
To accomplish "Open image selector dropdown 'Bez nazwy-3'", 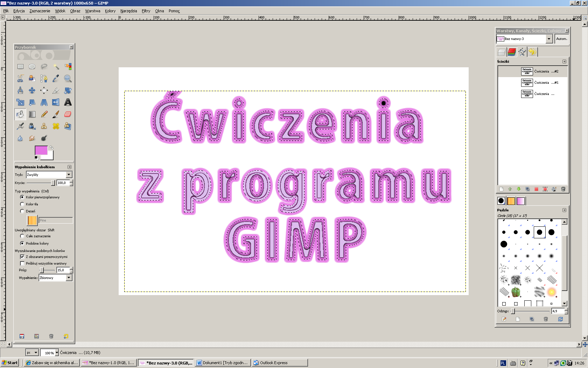I will tap(524, 39).
